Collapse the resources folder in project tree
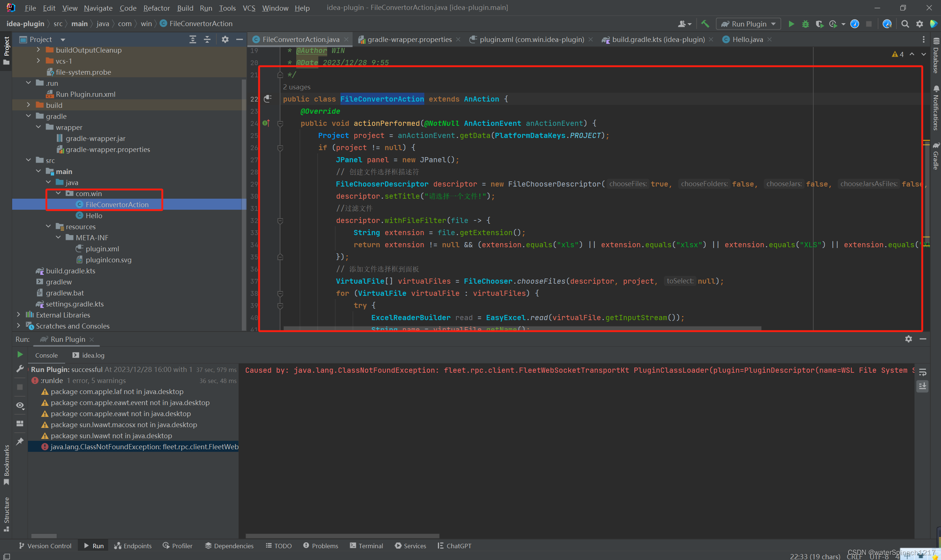The height and width of the screenshot is (560, 941). pyautogui.click(x=48, y=226)
